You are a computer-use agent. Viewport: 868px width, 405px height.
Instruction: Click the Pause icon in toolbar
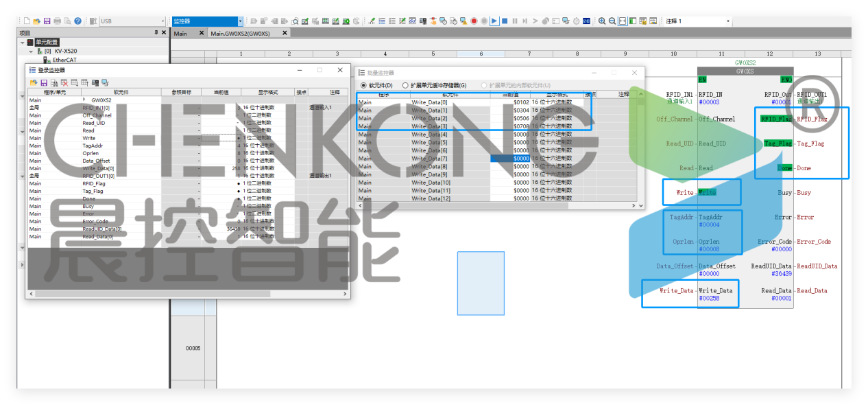tap(515, 21)
